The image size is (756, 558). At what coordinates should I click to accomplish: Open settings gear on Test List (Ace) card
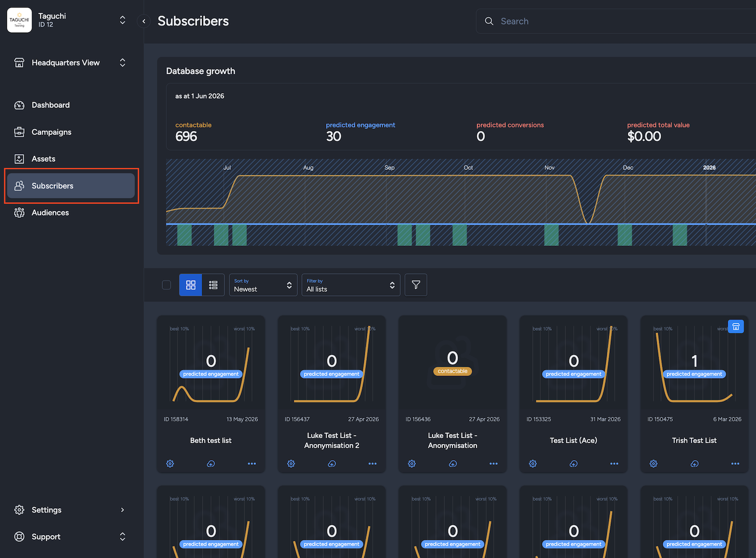pyautogui.click(x=533, y=464)
